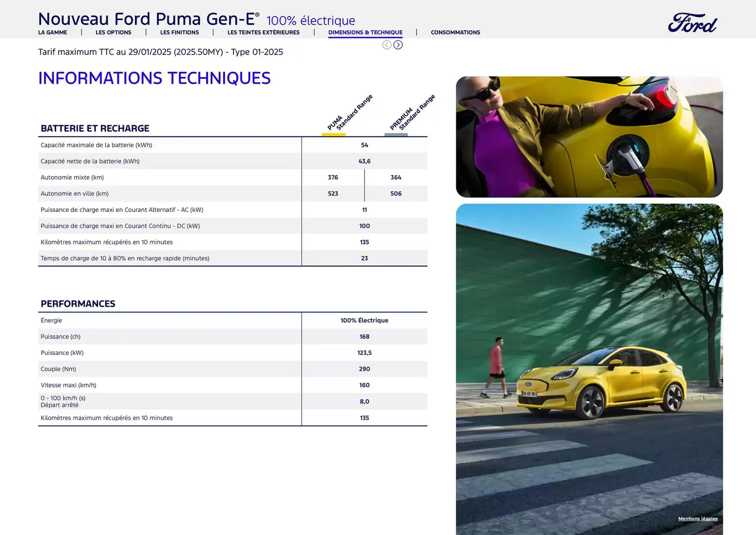The image size is (756, 535).
Task: Click the Ford logo
Action: pos(692,23)
